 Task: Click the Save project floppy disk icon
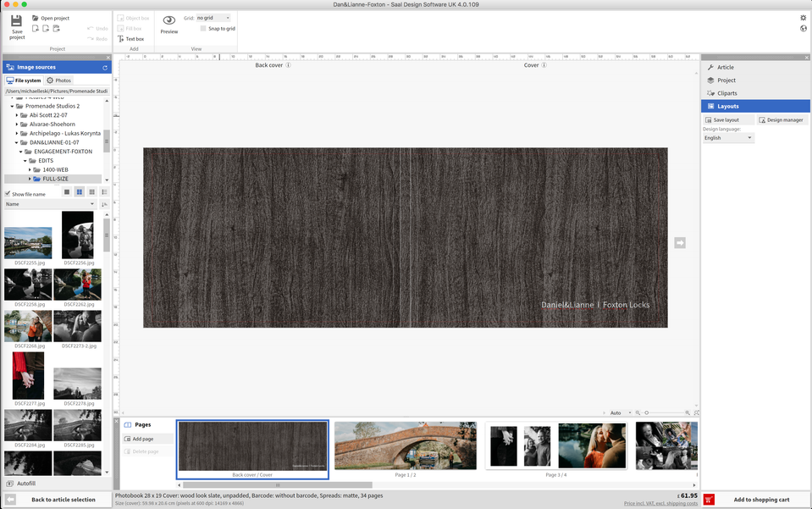(x=17, y=20)
